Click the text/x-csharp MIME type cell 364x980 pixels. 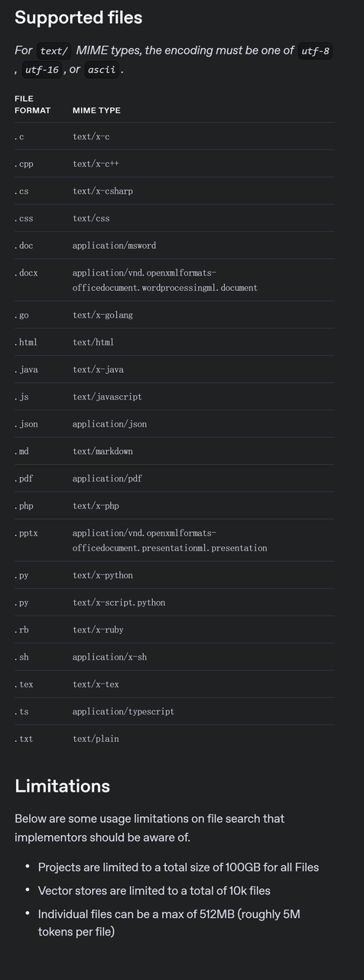(102, 191)
